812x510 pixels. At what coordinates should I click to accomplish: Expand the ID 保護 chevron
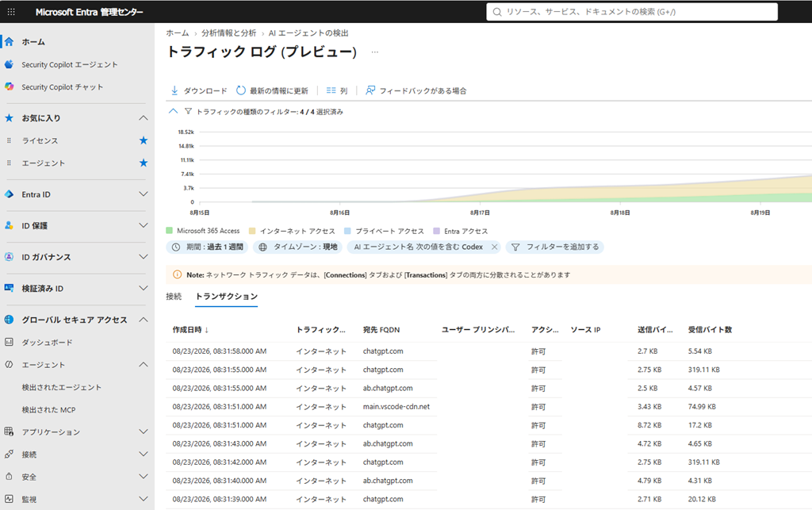144,225
